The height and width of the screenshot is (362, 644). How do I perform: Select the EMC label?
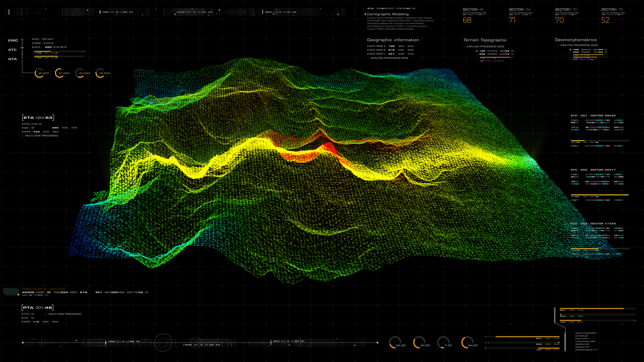click(13, 41)
